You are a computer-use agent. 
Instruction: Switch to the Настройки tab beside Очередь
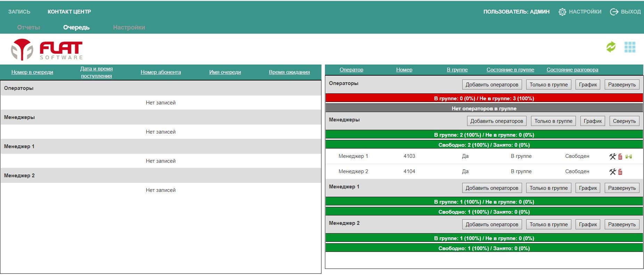click(129, 27)
